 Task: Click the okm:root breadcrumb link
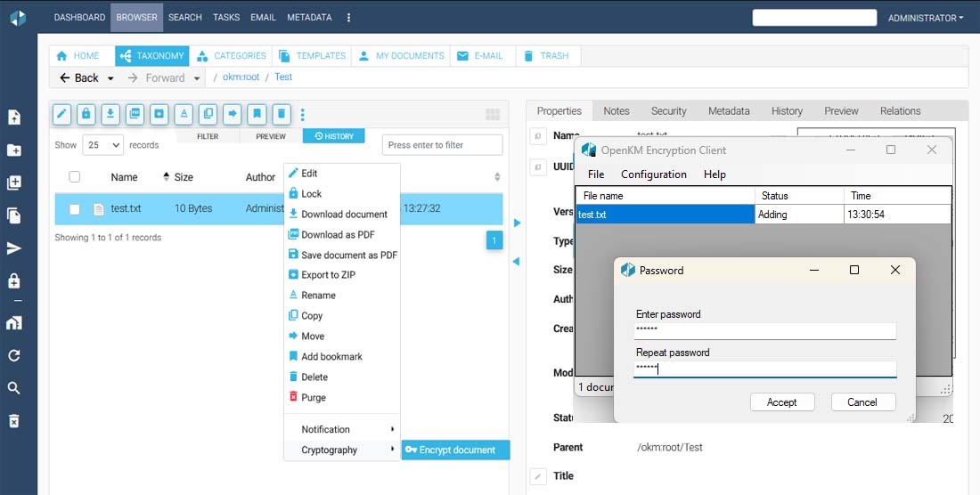coord(241,77)
